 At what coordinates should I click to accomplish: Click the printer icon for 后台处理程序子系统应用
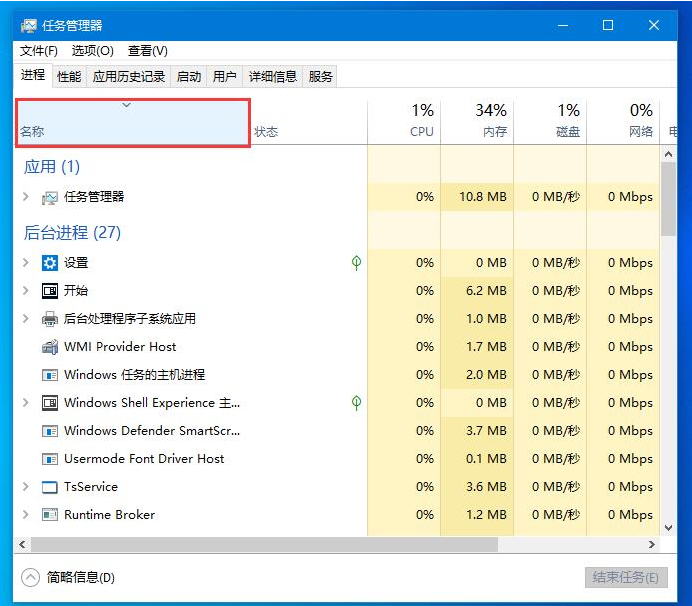50,319
